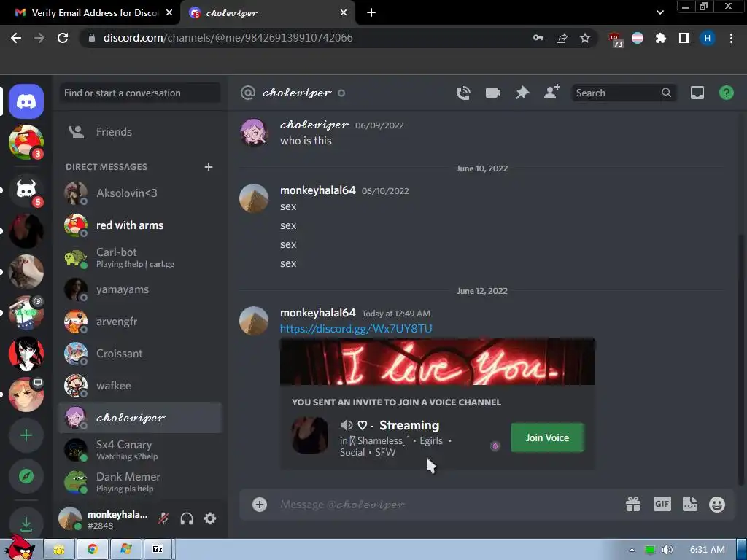Open a new browser tab
Image resolution: width=747 pixels, height=560 pixels.
(371, 13)
